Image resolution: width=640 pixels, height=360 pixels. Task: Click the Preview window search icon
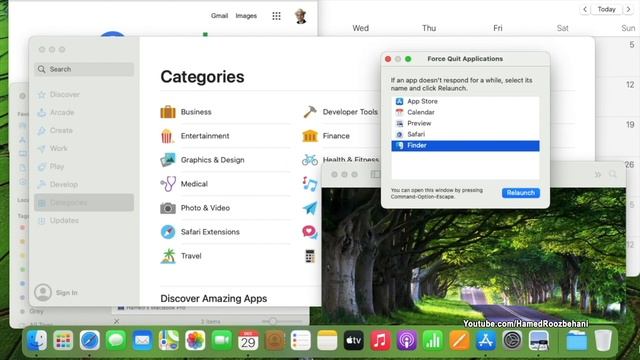[x=613, y=174]
